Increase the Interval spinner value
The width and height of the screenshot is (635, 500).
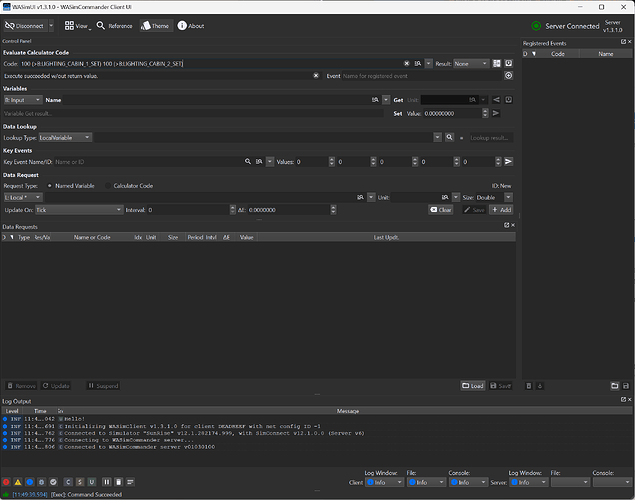pos(232,208)
